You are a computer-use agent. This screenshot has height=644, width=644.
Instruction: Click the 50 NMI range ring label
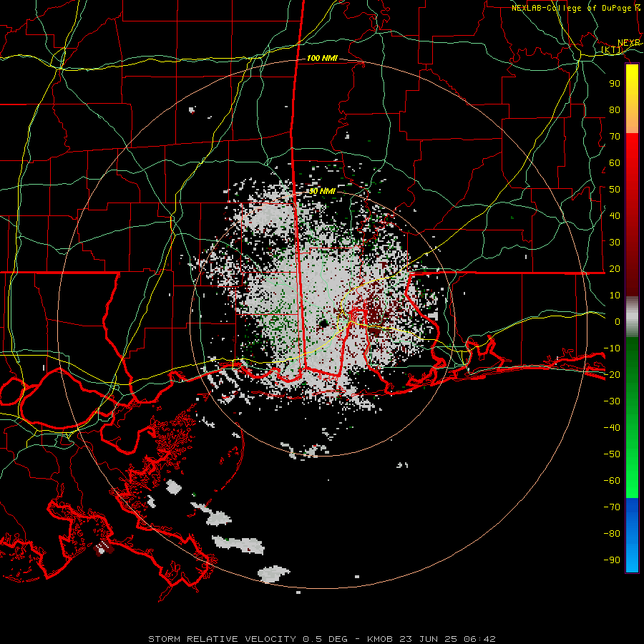(322, 191)
